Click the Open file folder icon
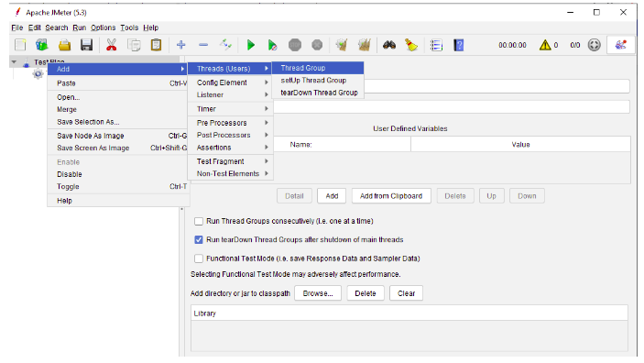The height and width of the screenshot is (363, 644). click(64, 45)
